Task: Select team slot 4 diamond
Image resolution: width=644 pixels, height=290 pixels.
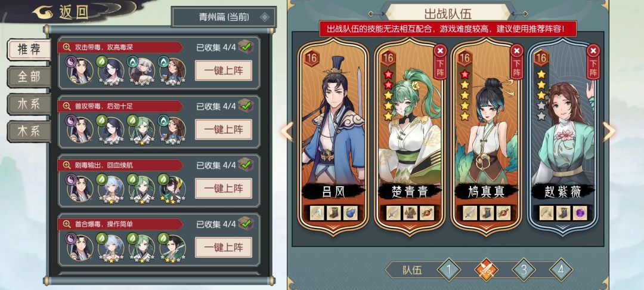Action: click(x=561, y=270)
